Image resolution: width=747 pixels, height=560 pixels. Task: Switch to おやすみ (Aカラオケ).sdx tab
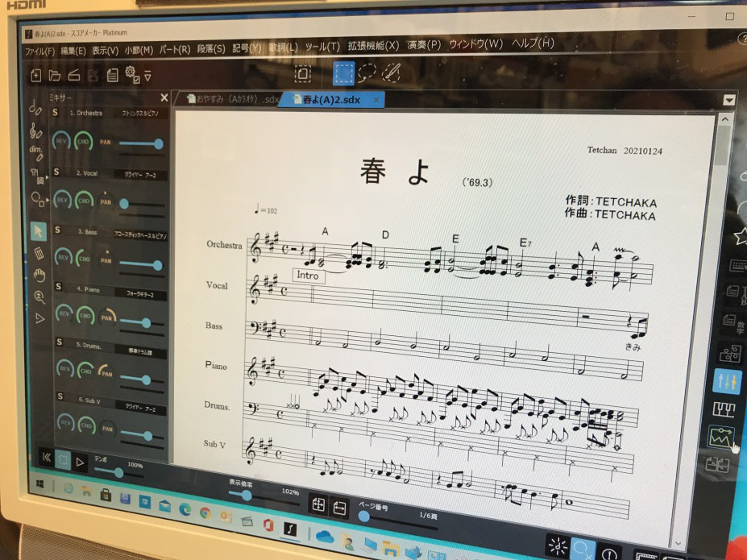(232, 99)
